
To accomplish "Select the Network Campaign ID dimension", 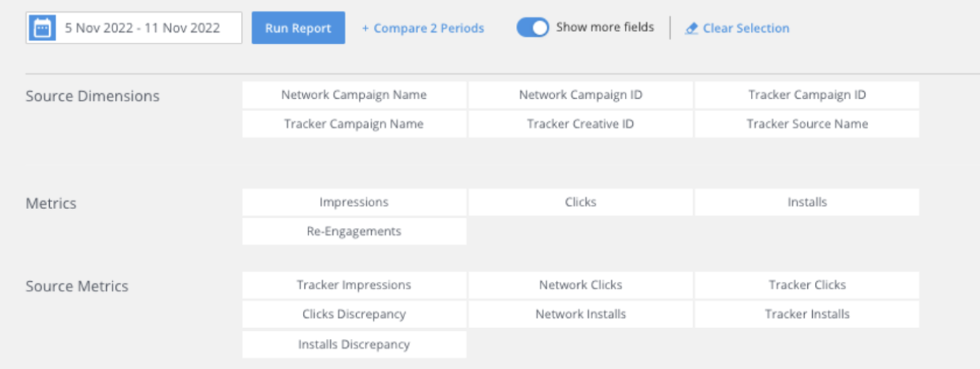I will tap(580, 95).
